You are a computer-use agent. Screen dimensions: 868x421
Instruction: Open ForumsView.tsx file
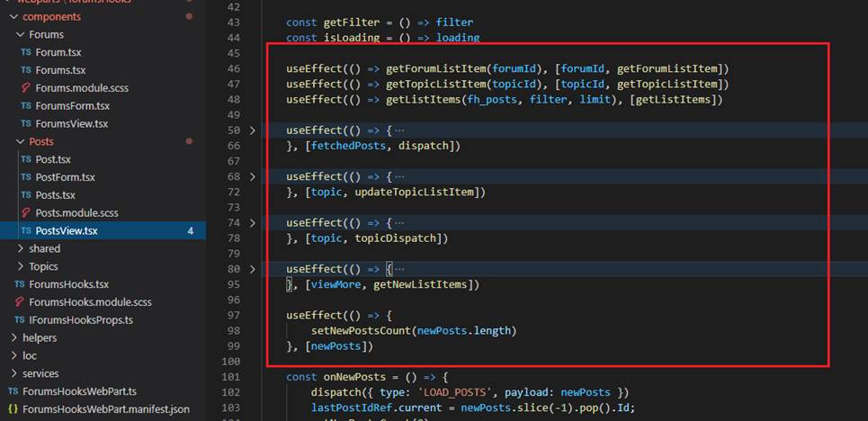click(x=71, y=124)
